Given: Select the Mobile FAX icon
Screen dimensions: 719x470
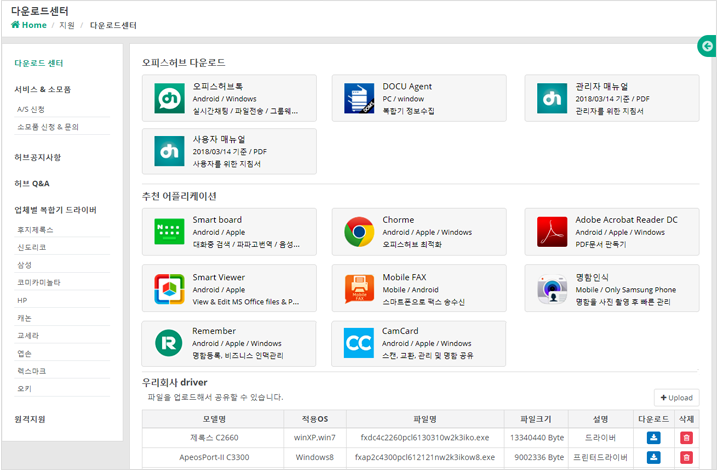Looking at the screenshot, I should (359, 289).
